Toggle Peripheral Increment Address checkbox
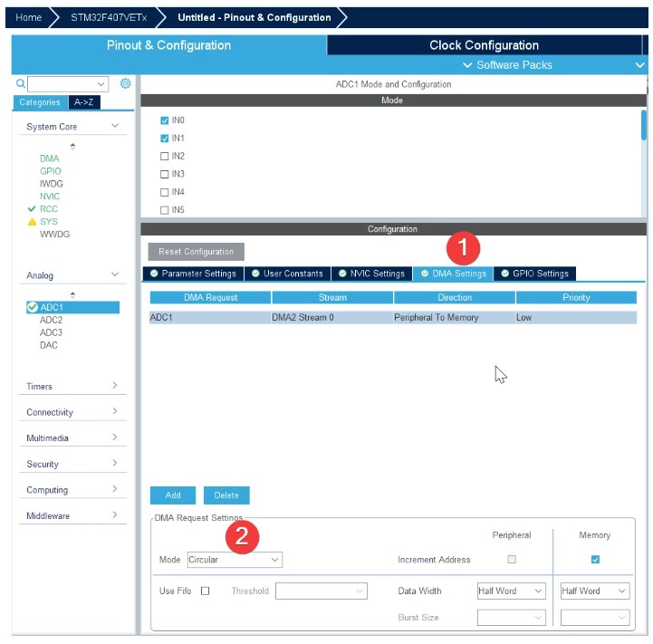Viewport: 653px width, 644px height. pyautogui.click(x=512, y=559)
